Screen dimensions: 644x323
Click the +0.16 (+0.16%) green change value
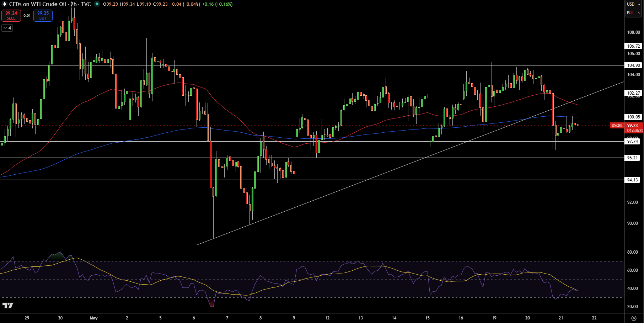pos(217,4)
